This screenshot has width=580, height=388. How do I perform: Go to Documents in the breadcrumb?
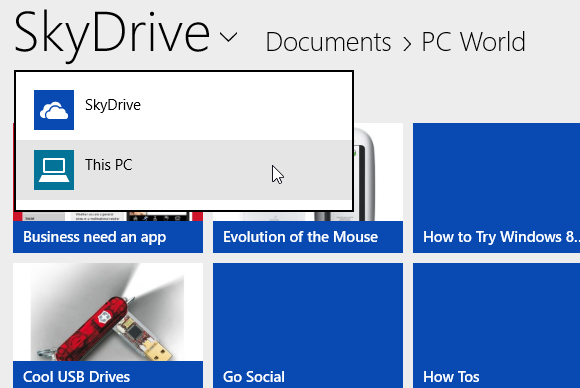click(x=328, y=41)
